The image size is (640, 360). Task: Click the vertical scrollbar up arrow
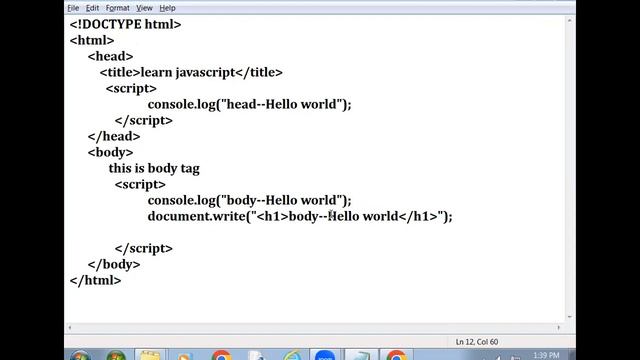pyautogui.click(x=569, y=20)
